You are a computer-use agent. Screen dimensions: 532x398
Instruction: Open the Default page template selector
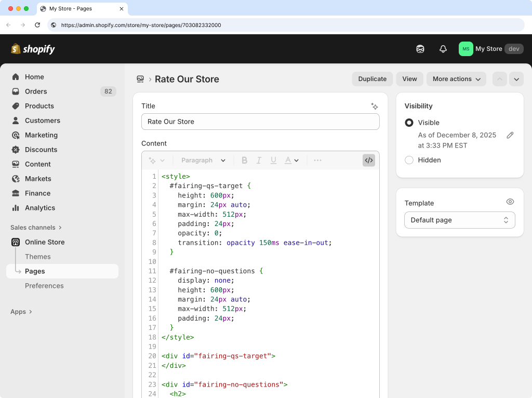coord(459,220)
